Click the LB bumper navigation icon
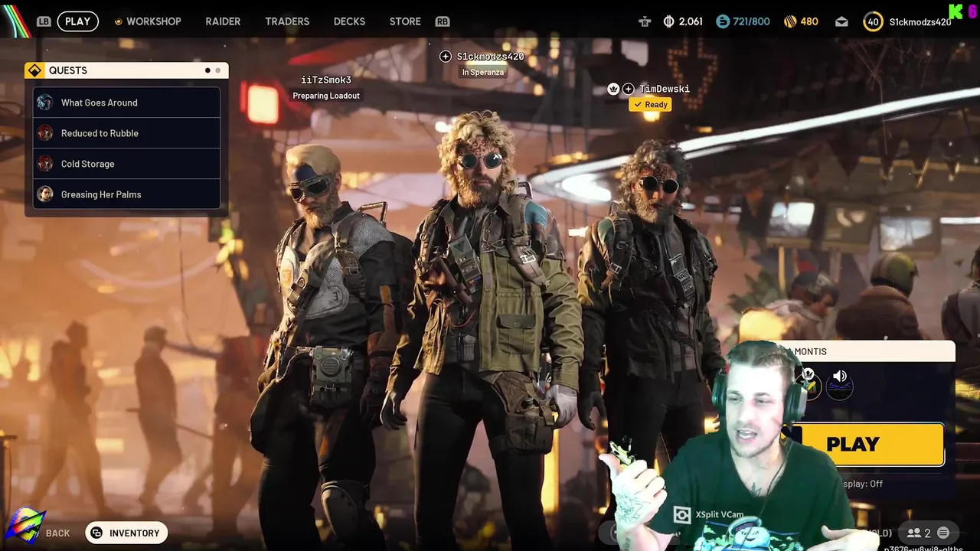Viewport: 980px width, 551px height. tap(44, 21)
